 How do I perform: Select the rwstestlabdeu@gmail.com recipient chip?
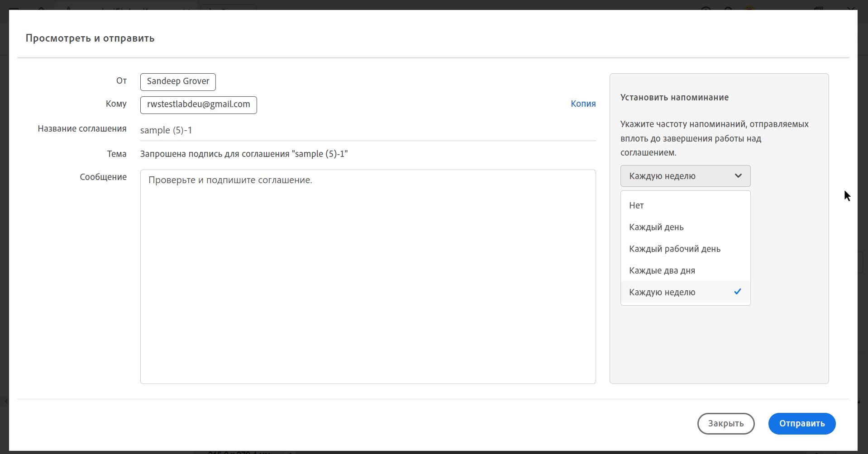tap(199, 105)
